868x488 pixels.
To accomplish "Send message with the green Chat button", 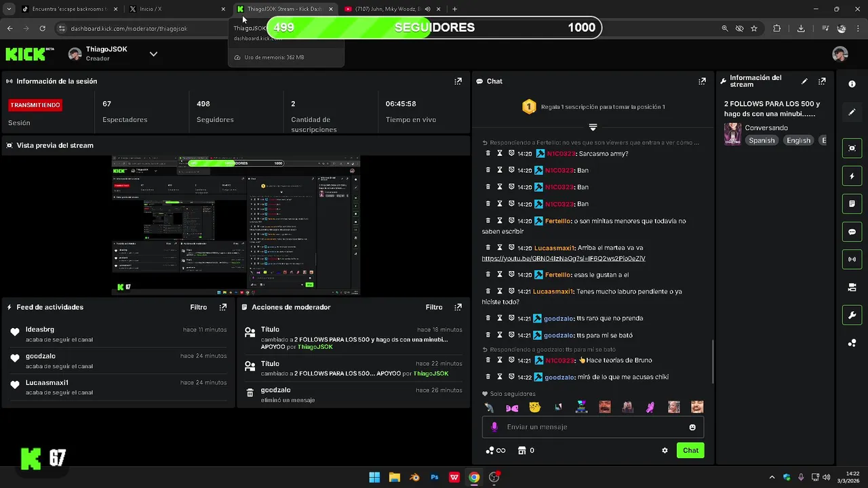I will (x=690, y=450).
